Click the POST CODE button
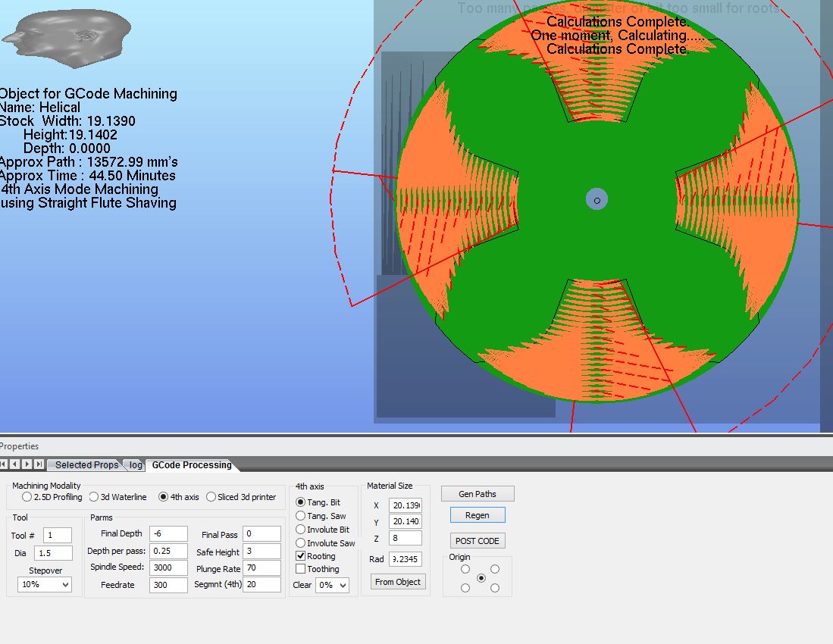 pyautogui.click(x=477, y=541)
